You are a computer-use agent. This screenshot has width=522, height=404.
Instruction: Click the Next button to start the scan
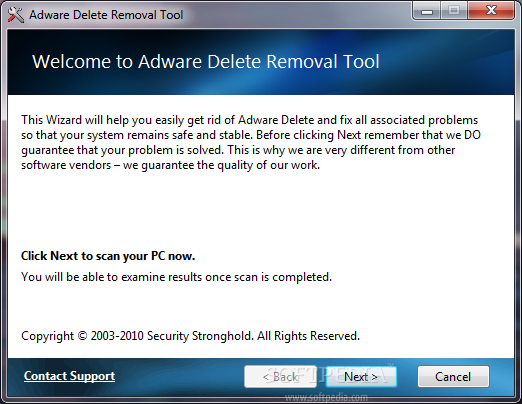click(x=361, y=377)
